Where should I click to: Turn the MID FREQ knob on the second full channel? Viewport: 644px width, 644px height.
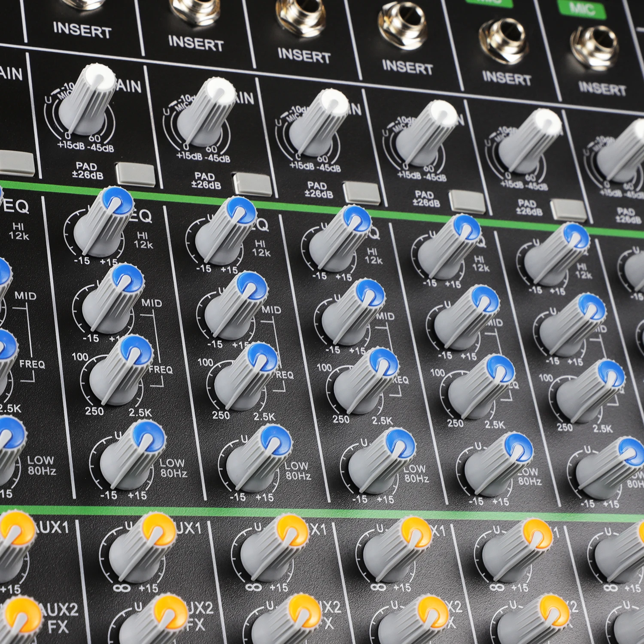(x=246, y=377)
